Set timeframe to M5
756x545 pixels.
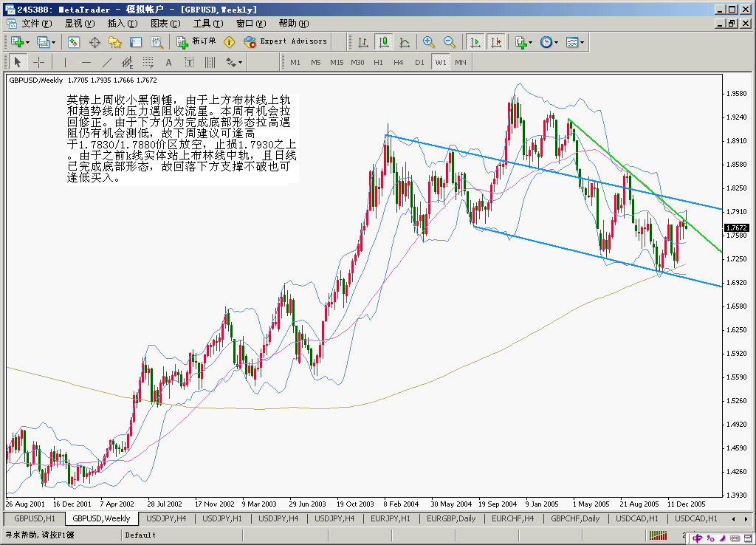(x=316, y=62)
